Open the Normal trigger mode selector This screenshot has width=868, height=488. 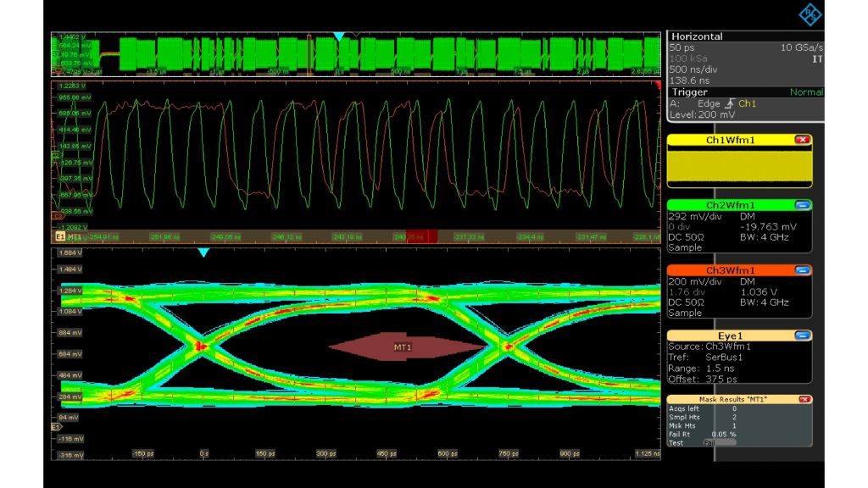point(805,91)
